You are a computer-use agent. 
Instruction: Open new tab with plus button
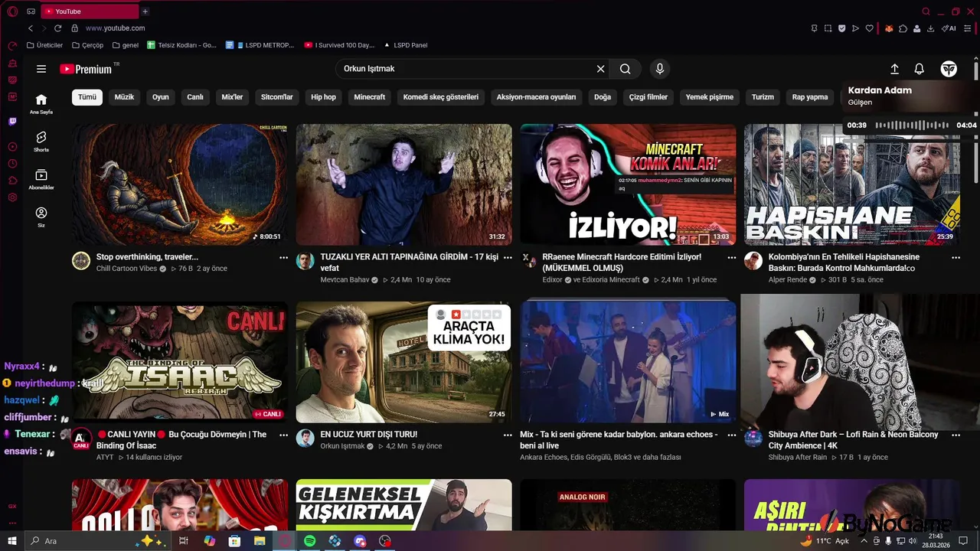point(145,11)
